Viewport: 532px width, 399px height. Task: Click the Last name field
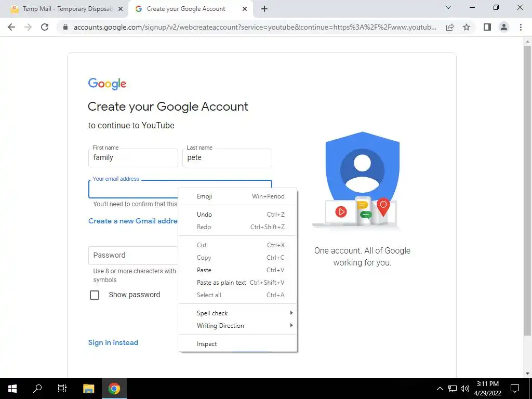(x=227, y=158)
